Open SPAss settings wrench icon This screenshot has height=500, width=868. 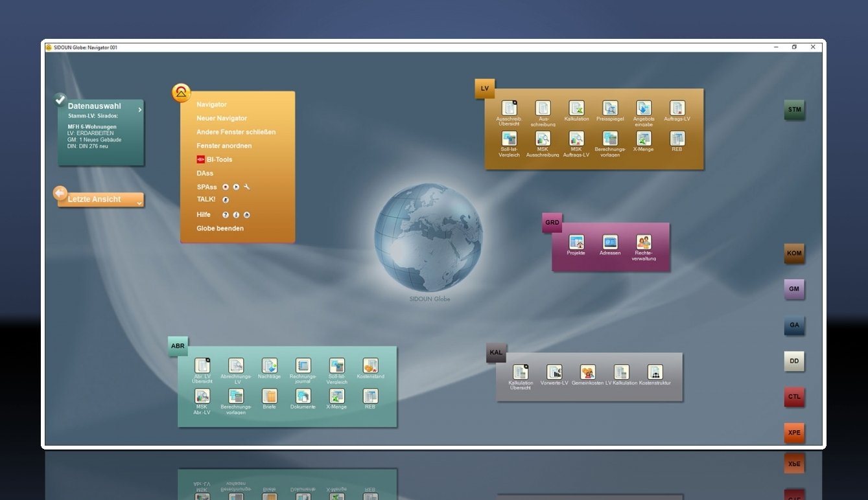click(247, 187)
